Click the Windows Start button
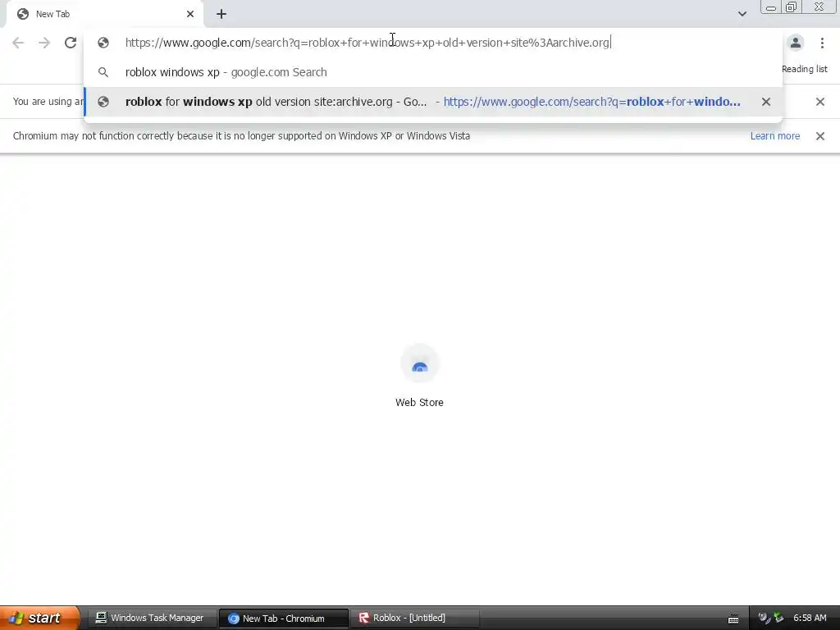The height and width of the screenshot is (630, 840). (39, 619)
